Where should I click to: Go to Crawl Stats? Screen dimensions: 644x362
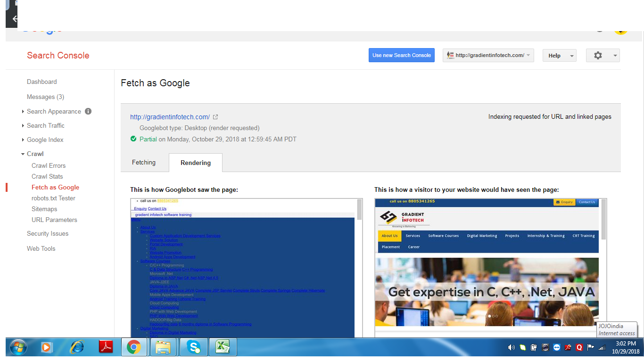tap(47, 176)
